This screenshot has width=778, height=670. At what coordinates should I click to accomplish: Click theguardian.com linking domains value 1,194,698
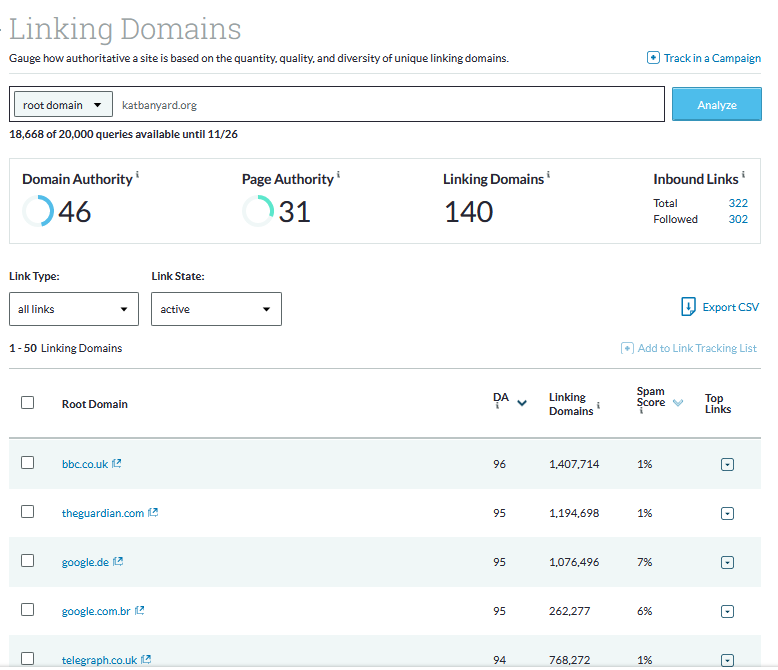574,513
